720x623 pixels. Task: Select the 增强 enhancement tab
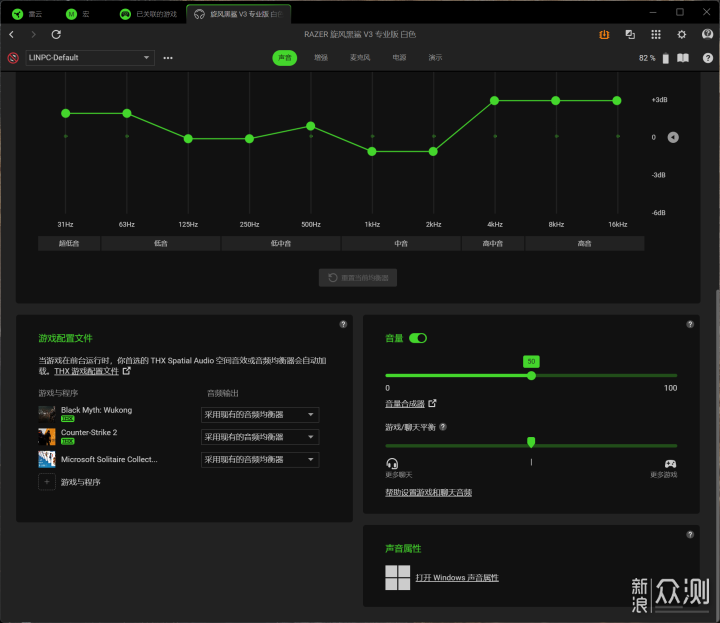(x=321, y=58)
